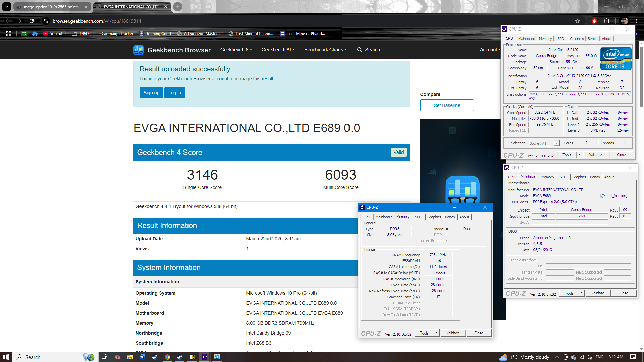Screen dimensions: 644x362
Task: Expand the Benchmark Charts menu
Action: (x=325, y=50)
